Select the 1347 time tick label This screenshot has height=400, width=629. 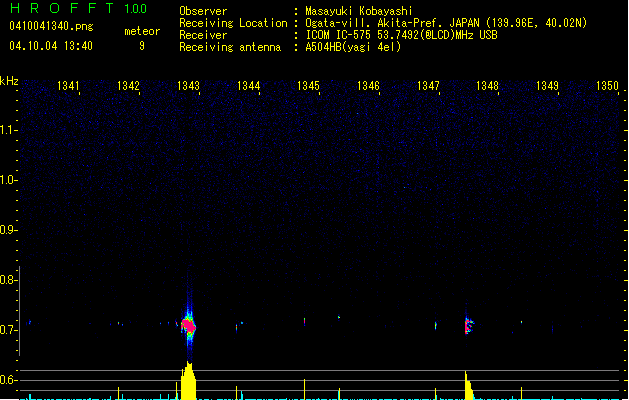(428, 87)
